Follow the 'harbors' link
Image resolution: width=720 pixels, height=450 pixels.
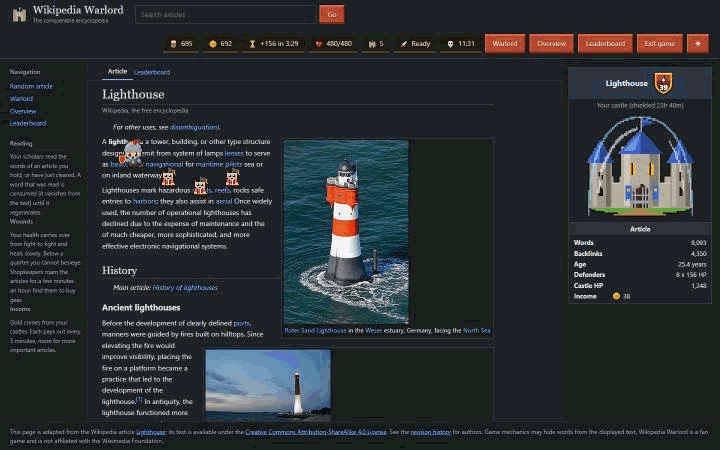(145, 201)
